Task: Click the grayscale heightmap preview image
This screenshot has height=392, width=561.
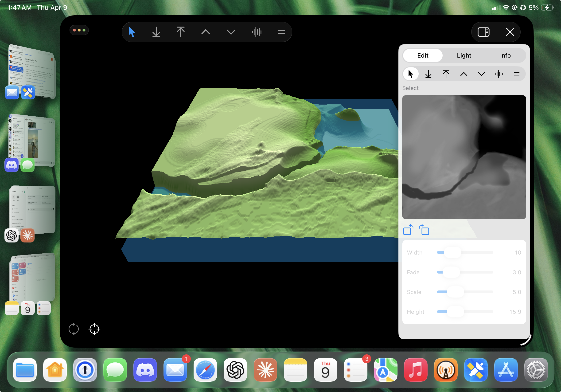Action: tap(464, 157)
